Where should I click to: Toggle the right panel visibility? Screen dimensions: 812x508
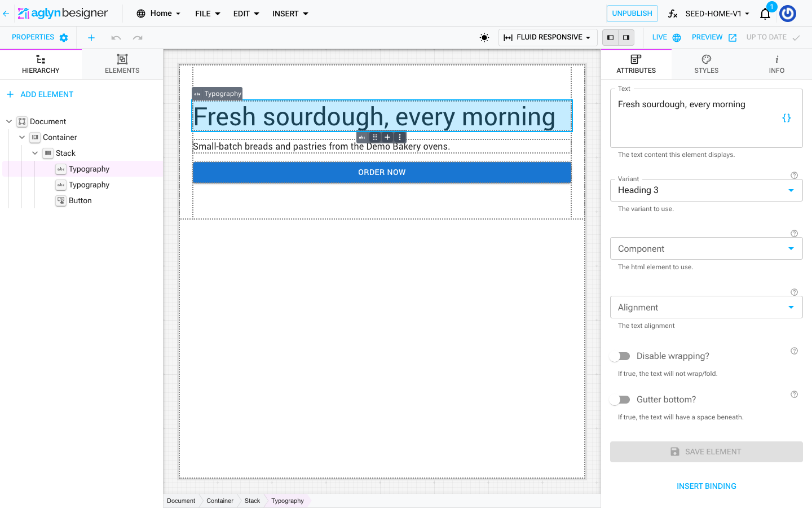point(626,37)
